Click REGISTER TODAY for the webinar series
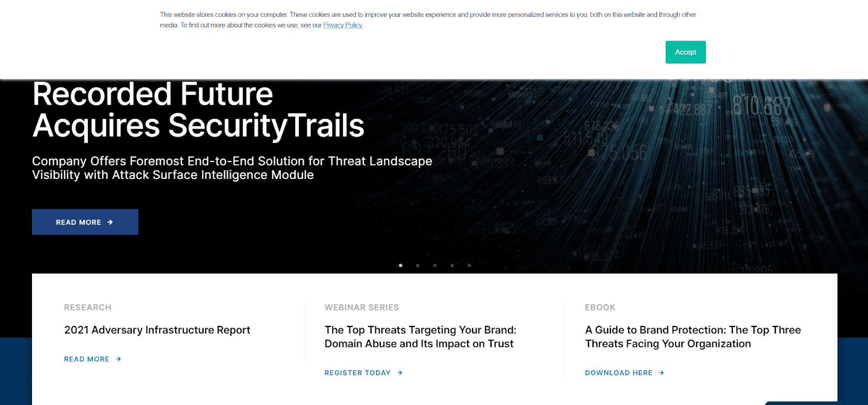 pos(358,372)
